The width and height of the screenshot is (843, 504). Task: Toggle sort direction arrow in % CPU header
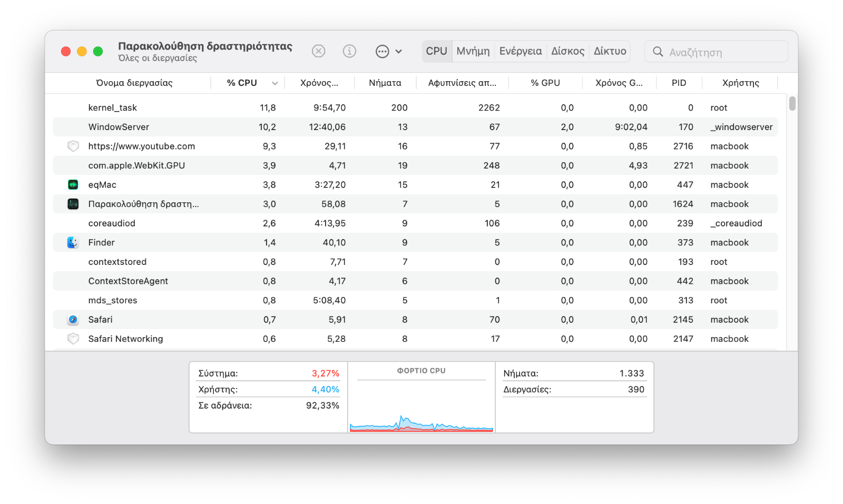click(275, 83)
